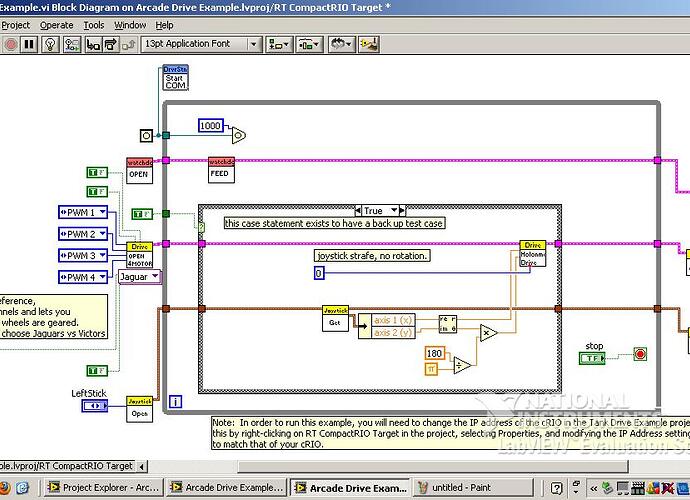This screenshot has width=690, height=500.
Task: Select the divide function node
Action: coord(461,364)
